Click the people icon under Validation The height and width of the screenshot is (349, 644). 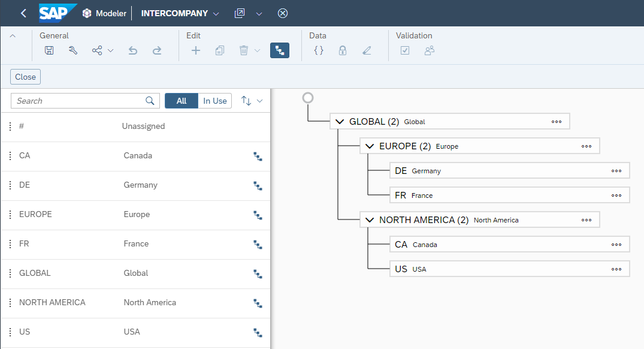coord(429,50)
